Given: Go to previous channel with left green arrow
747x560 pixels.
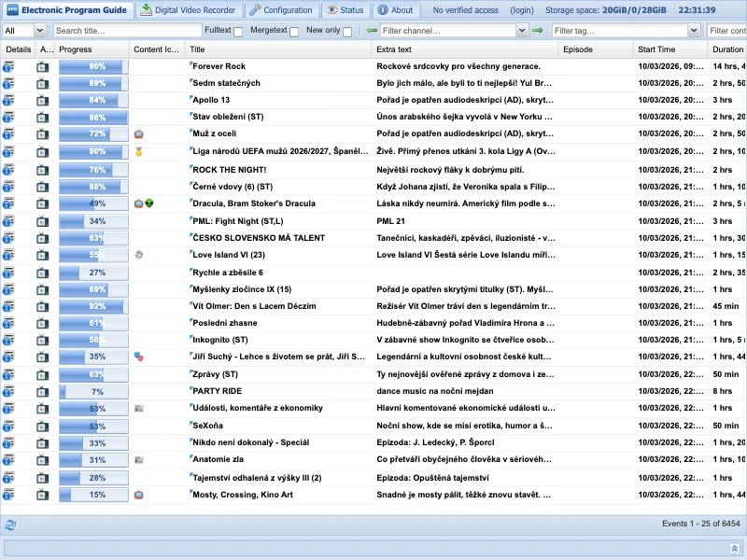Looking at the screenshot, I should click(372, 31).
